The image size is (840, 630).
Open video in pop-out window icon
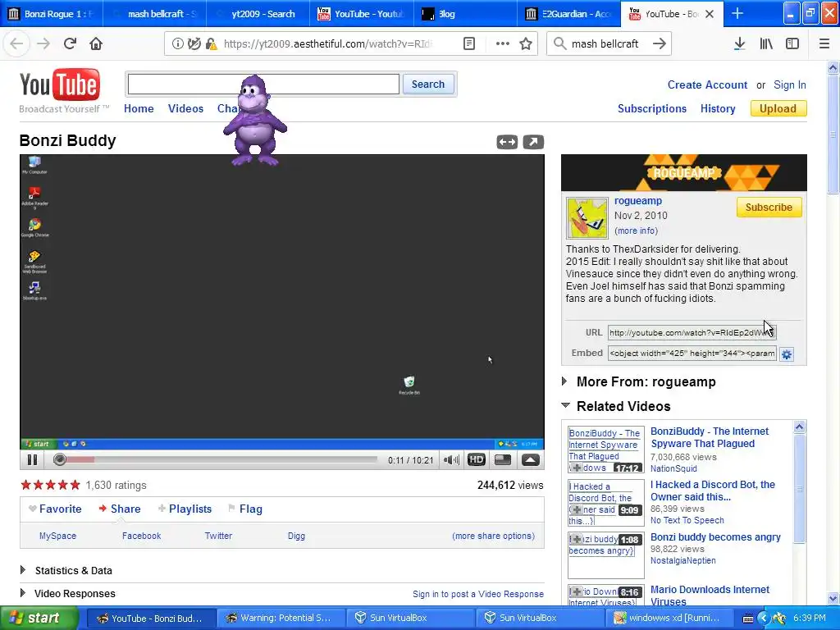click(533, 142)
